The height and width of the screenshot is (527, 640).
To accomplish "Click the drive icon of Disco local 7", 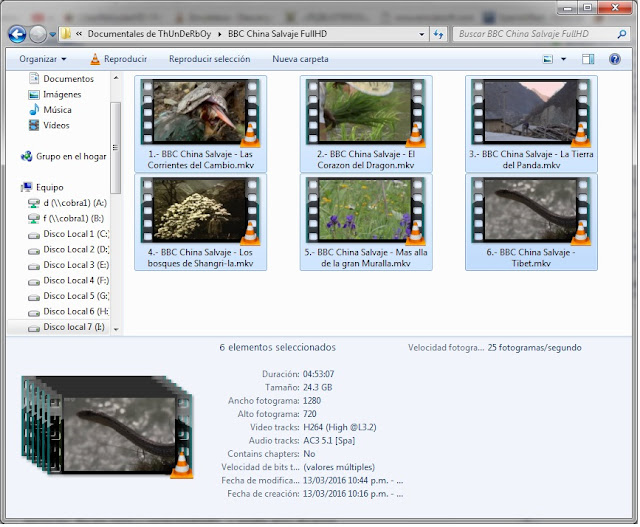I will [34, 328].
